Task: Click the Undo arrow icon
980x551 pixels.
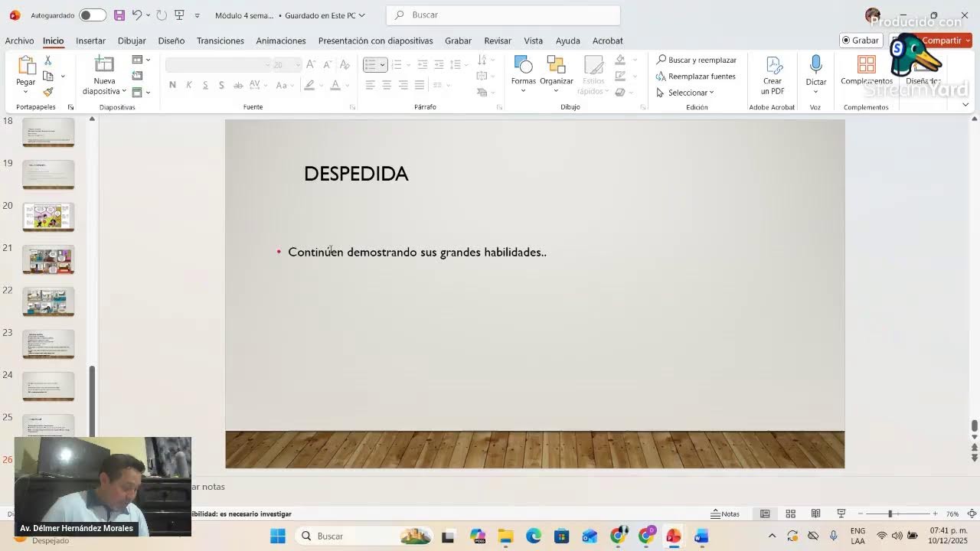Action: (137, 15)
